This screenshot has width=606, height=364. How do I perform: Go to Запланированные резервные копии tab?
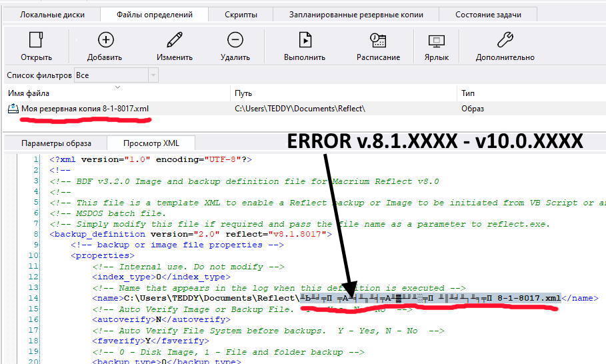[356, 15]
